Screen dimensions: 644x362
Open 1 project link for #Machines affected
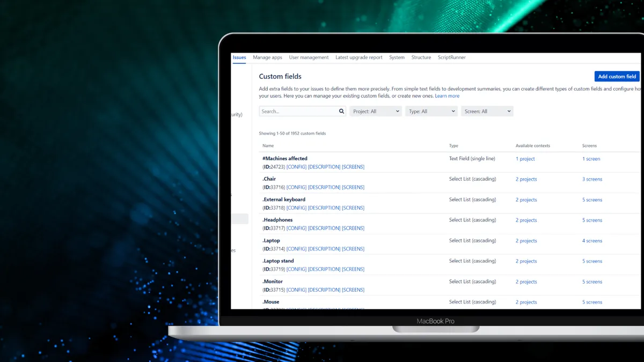[x=525, y=159]
